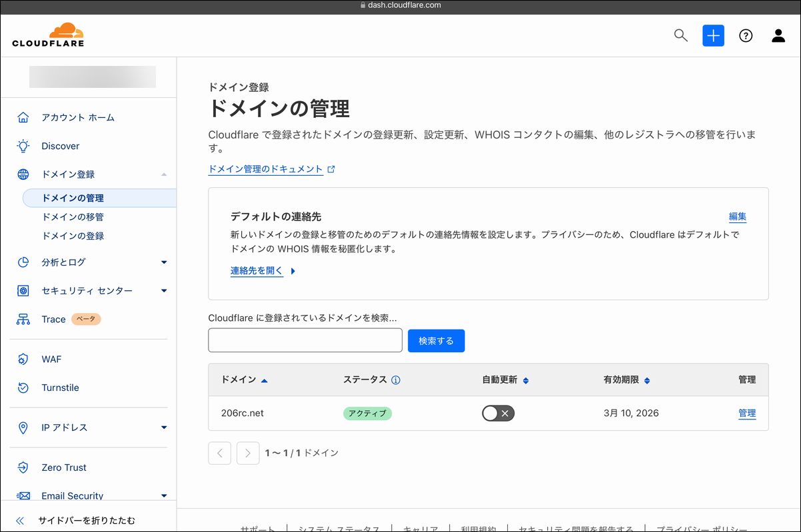The height and width of the screenshot is (532, 801).
Task: Click the IP アドレス pin icon
Action: 23,427
